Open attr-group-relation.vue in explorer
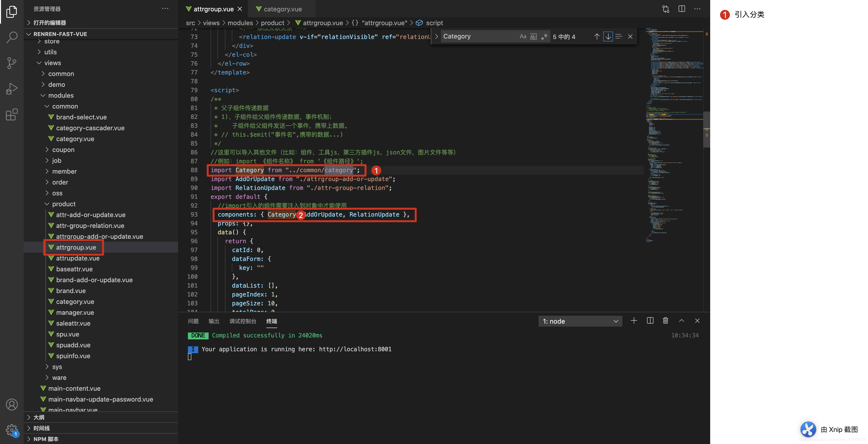Viewport: 868px width, 444px height. [x=90, y=225]
